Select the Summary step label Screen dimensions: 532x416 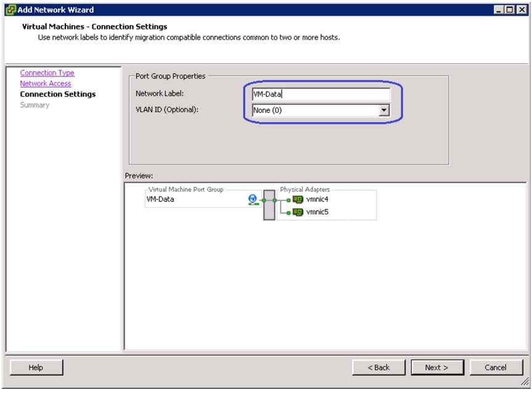[x=35, y=105]
